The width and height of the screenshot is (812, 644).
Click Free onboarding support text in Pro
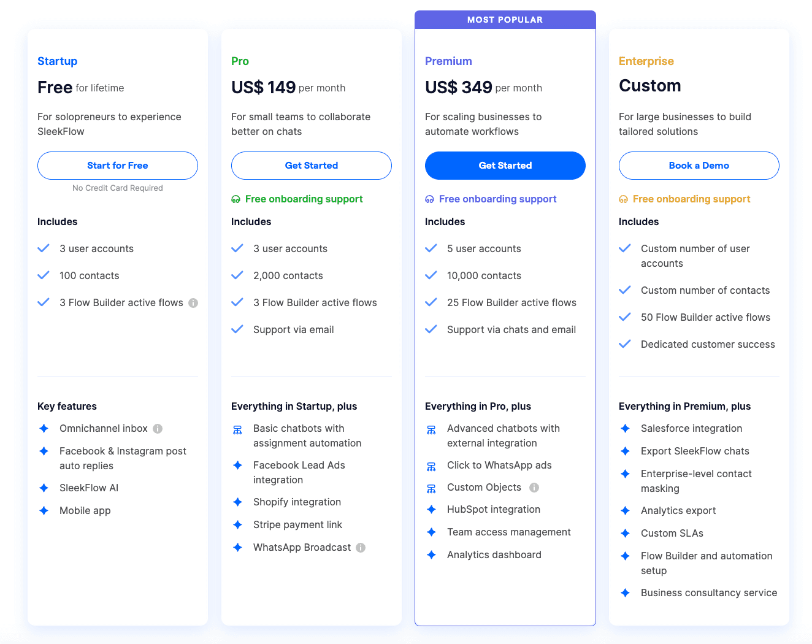pyautogui.click(x=304, y=199)
